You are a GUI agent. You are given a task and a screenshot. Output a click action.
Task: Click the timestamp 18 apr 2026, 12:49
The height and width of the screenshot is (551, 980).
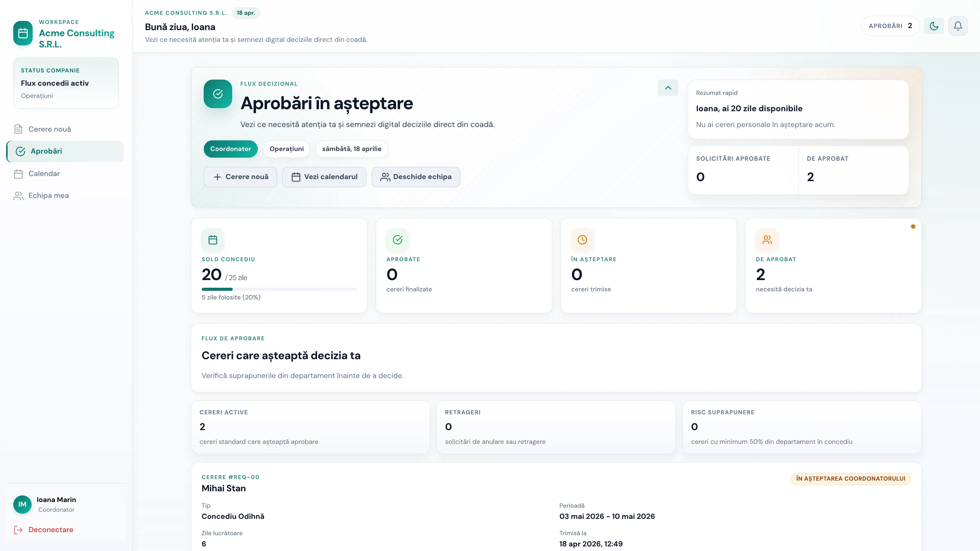(x=591, y=544)
